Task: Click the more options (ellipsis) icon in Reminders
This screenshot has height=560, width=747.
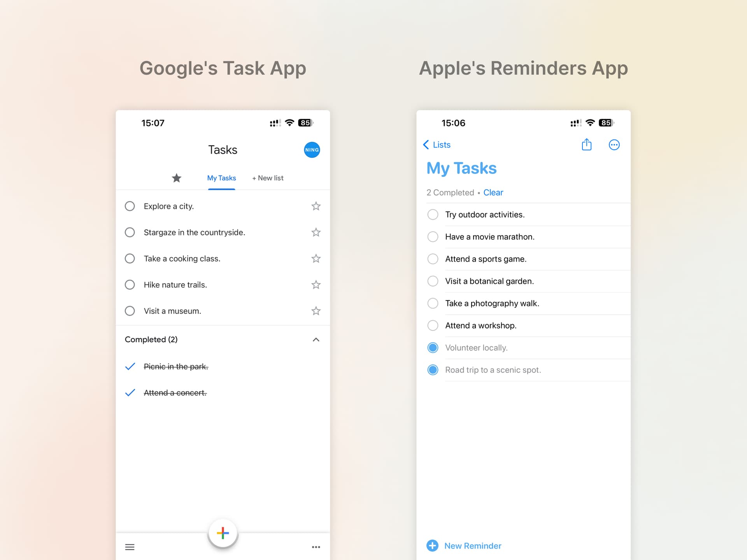Action: pyautogui.click(x=614, y=145)
